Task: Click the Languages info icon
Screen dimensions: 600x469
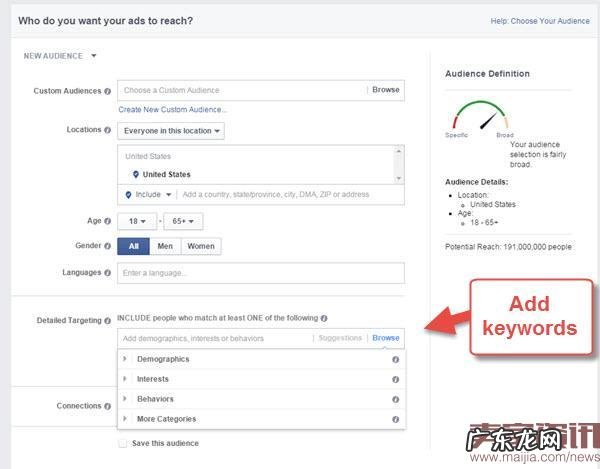Action: (108, 273)
